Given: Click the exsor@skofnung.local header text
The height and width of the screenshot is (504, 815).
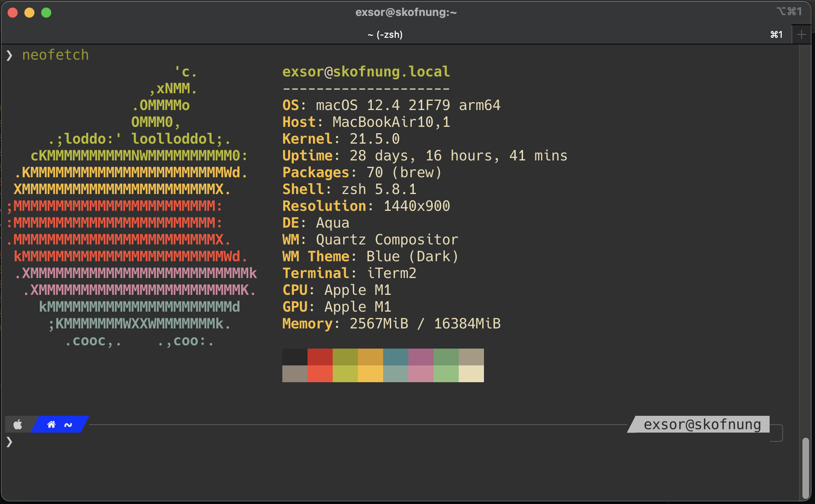Looking at the screenshot, I should [x=366, y=71].
